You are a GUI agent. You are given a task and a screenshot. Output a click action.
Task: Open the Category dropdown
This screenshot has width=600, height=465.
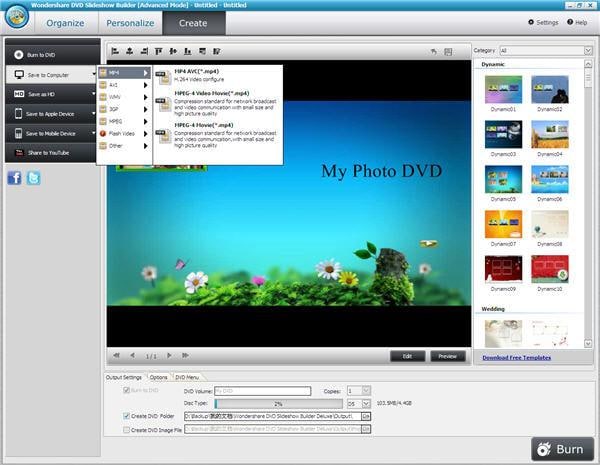pyautogui.click(x=588, y=51)
